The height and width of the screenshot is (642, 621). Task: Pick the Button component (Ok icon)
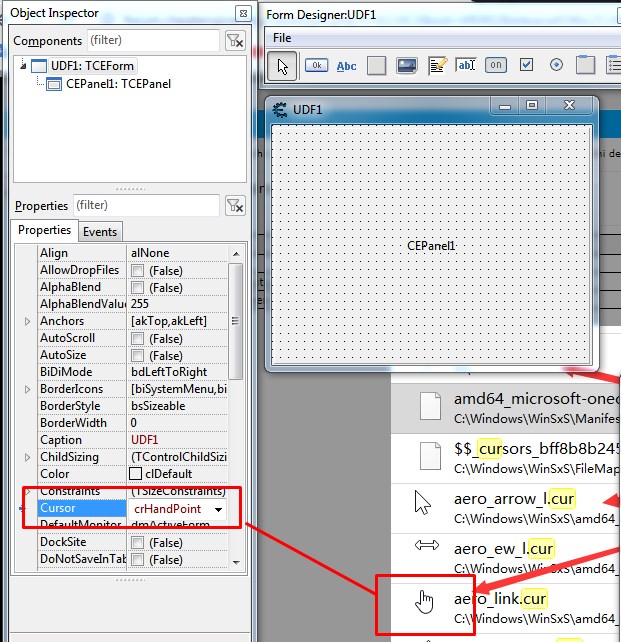coord(316,66)
